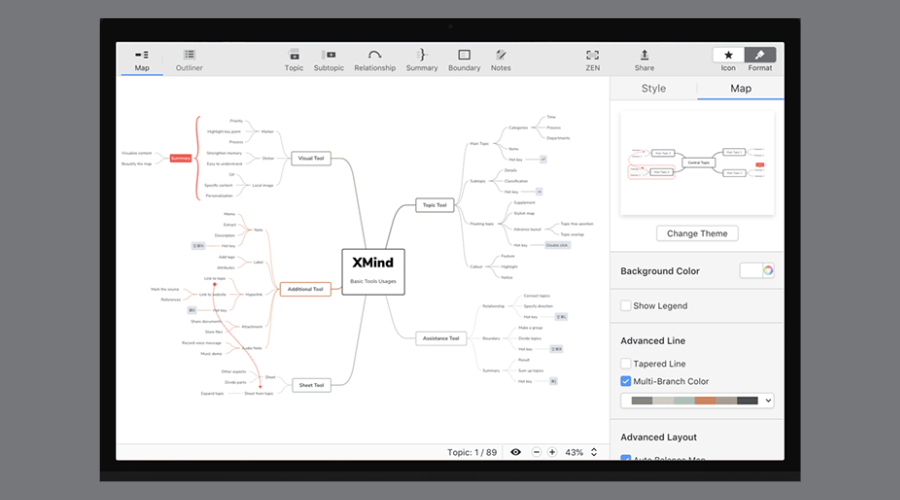Open the Outliner view
The width and height of the screenshot is (900, 500).
click(189, 60)
